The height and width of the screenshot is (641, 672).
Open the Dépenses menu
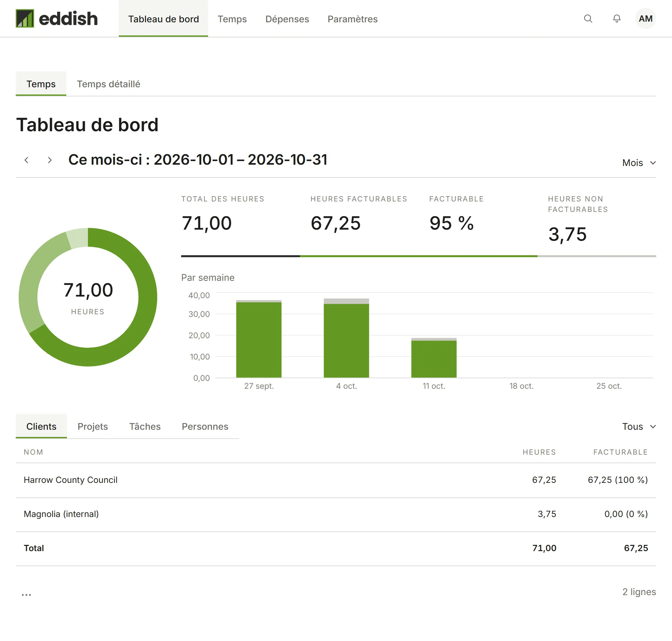(x=287, y=19)
